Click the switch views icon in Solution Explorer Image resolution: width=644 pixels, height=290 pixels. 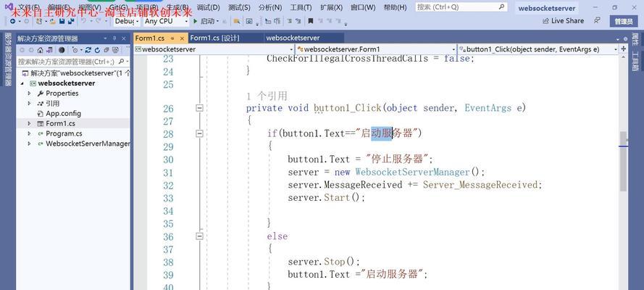(49, 50)
